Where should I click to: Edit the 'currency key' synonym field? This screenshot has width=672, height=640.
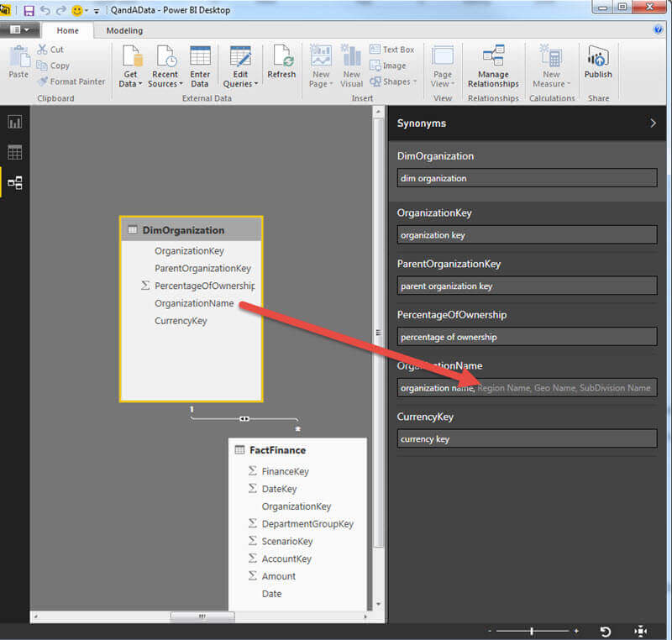click(x=527, y=439)
